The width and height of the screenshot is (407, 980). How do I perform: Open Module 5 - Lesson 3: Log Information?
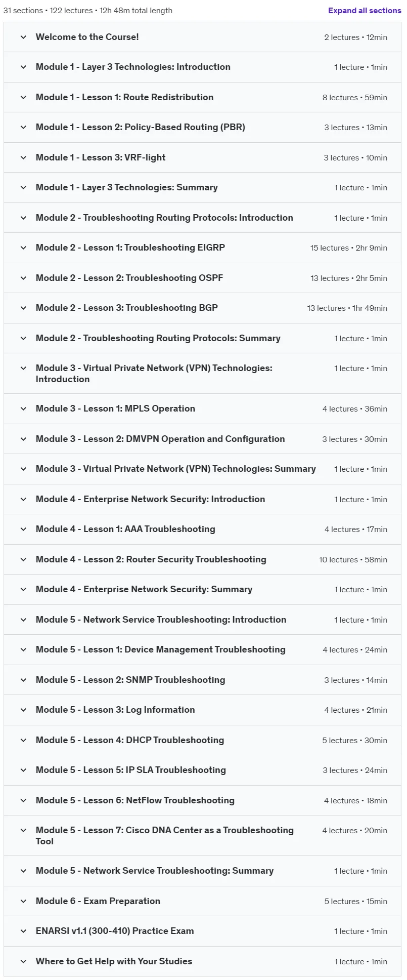(x=202, y=710)
